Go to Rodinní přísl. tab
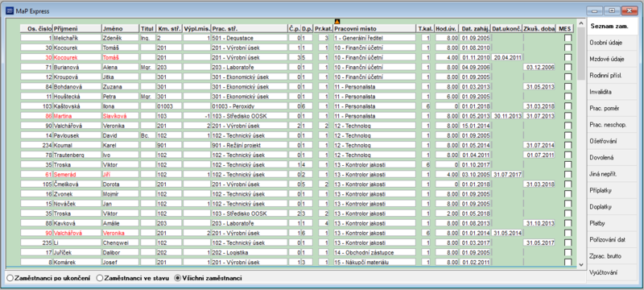Image resolution: width=644 pixels, height=290 pixels. (x=613, y=76)
